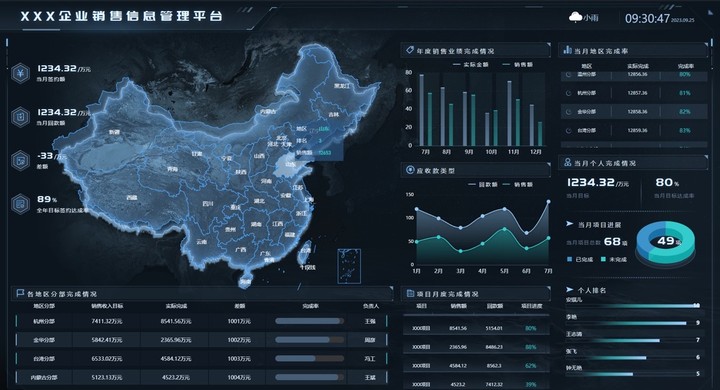Toggle 未完成 legend of donut chart
This screenshot has width=720, height=390.
[613, 260]
